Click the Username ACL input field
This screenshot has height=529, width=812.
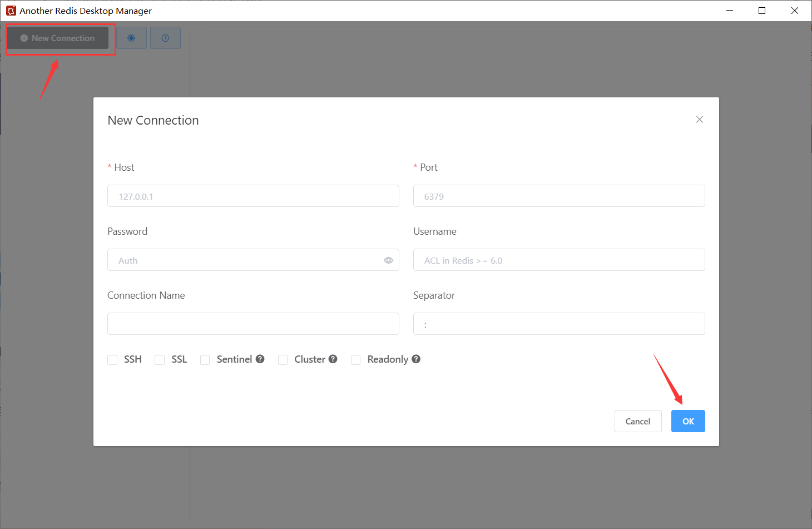(x=559, y=260)
